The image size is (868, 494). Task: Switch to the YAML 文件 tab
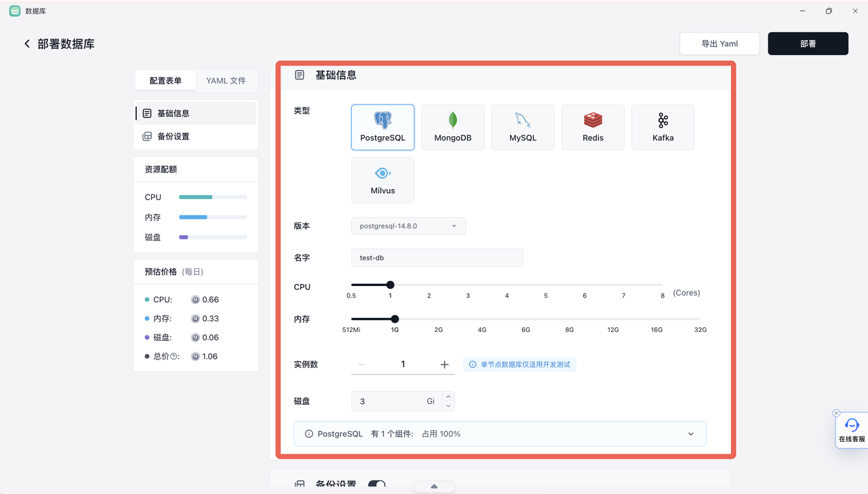coord(226,81)
